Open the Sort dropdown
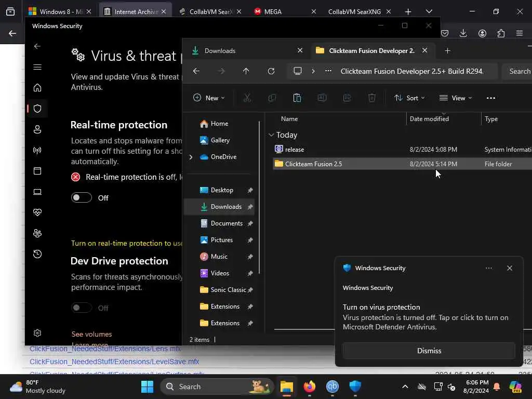The image size is (532, 399). 409,98
